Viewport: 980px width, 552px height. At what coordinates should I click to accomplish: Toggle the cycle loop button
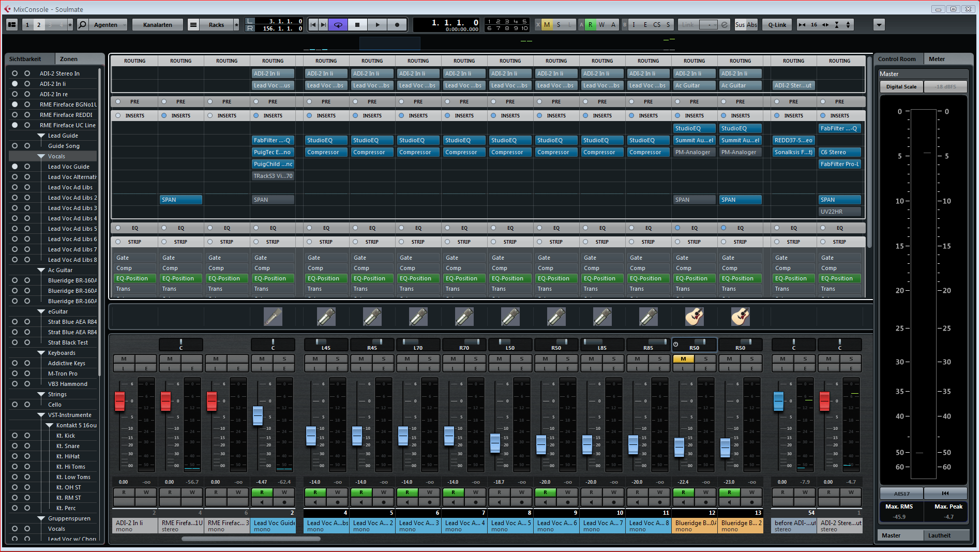(x=338, y=25)
